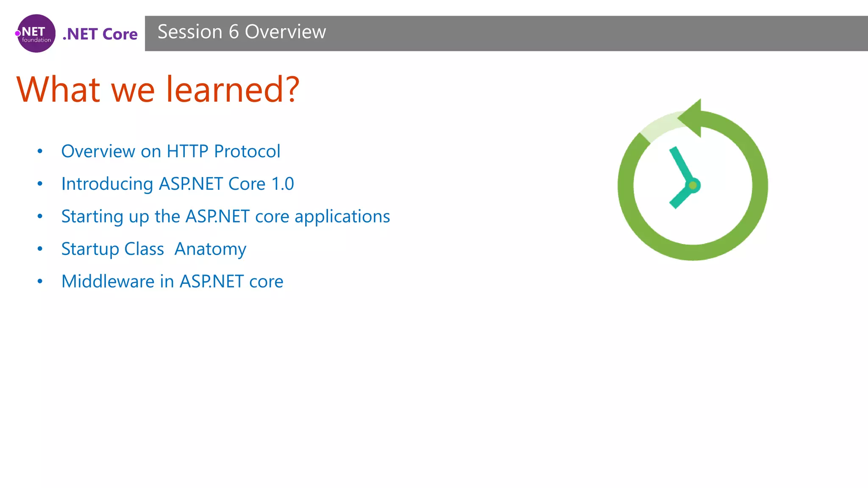The width and height of the screenshot is (868, 488).
Task: Click the teal hour hand of the clock
Action: tap(679, 197)
